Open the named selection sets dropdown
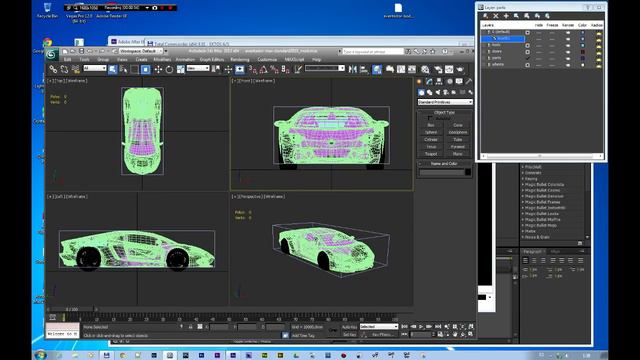Image resolution: width=640 pixels, height=360 pixels. pyautogui.click(x=324, y=68)
